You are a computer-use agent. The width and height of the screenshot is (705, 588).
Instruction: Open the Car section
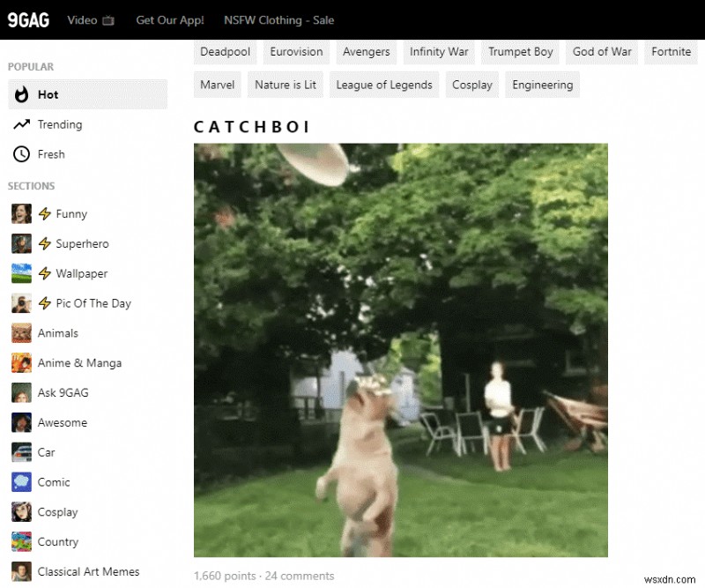tap(47, 452)
